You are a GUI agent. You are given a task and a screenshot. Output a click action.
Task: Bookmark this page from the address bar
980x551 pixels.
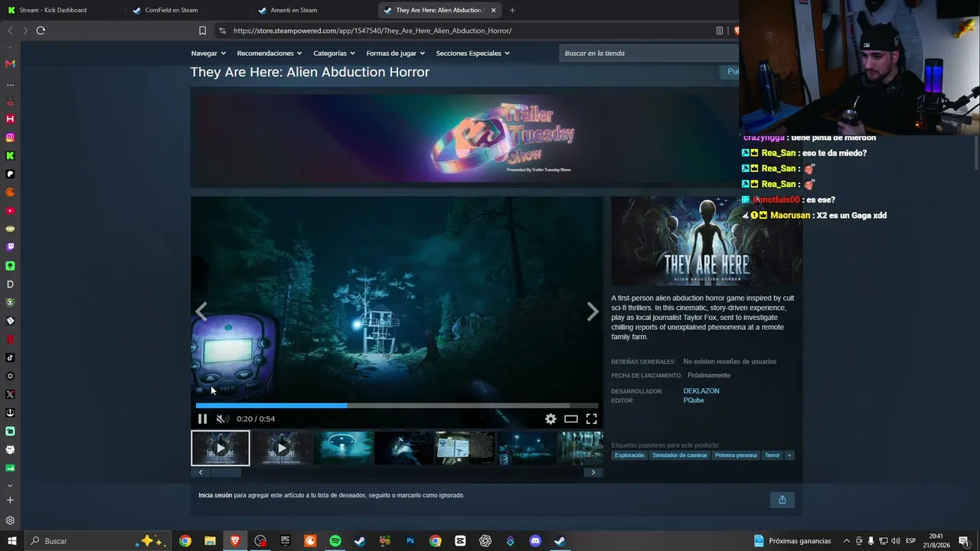(202, 31)
